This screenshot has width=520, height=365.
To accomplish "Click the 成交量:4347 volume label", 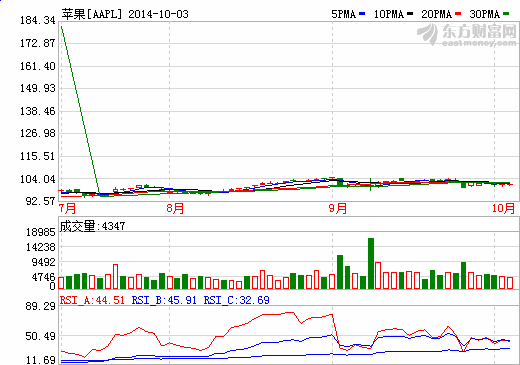I will pos(92,226).
